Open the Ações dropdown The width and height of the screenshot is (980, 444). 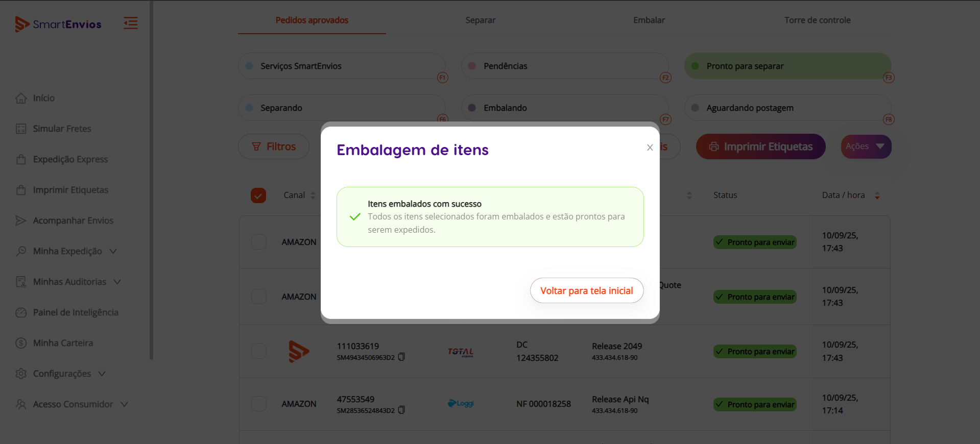point(866,146)
